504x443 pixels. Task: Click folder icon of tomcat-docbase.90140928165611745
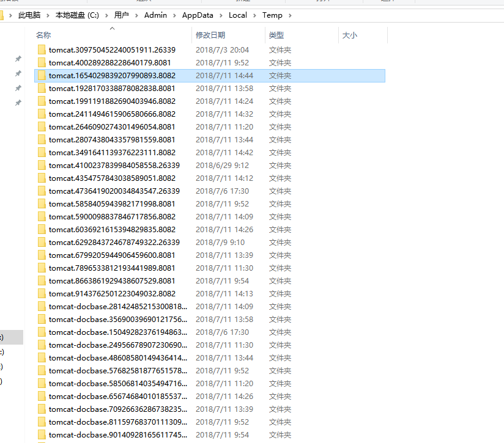click(x=42, y=435)
